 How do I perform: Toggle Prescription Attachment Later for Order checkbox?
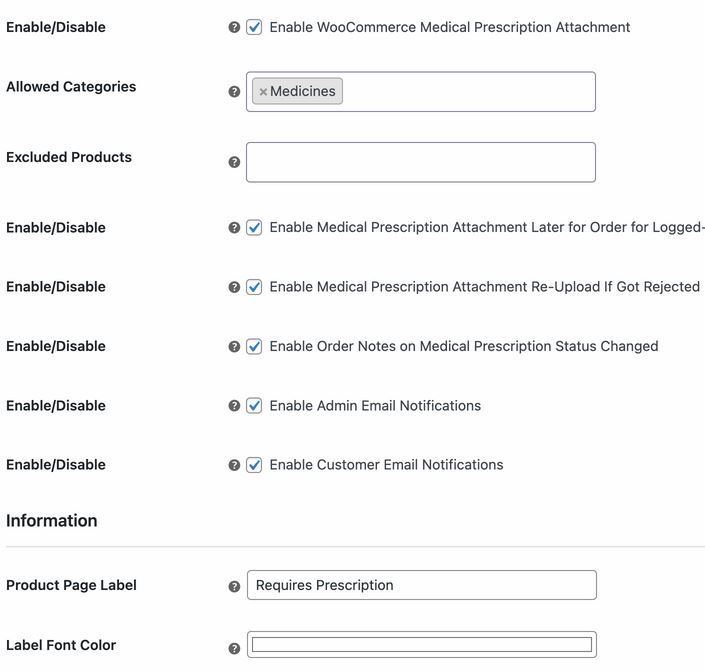pos(254,228)
